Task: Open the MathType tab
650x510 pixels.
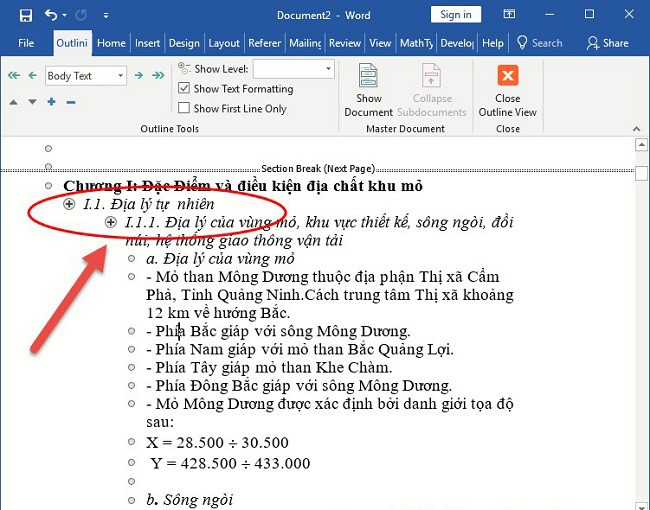Action: (417, 43)
